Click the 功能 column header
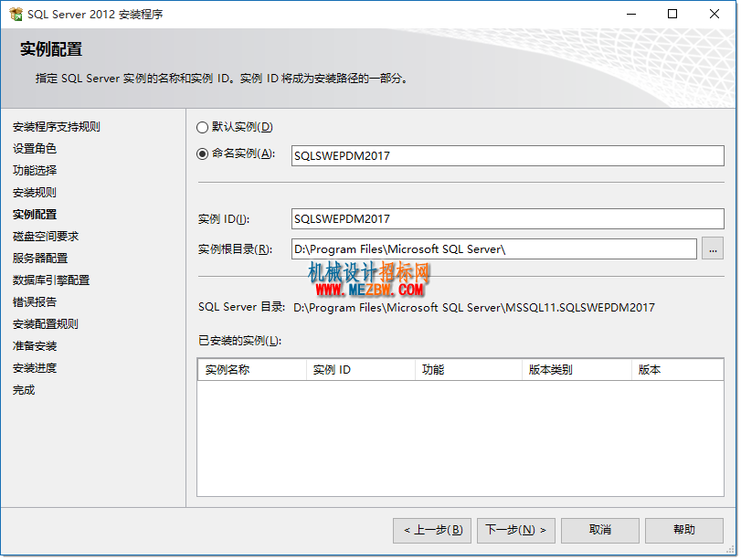 point(469,370)
